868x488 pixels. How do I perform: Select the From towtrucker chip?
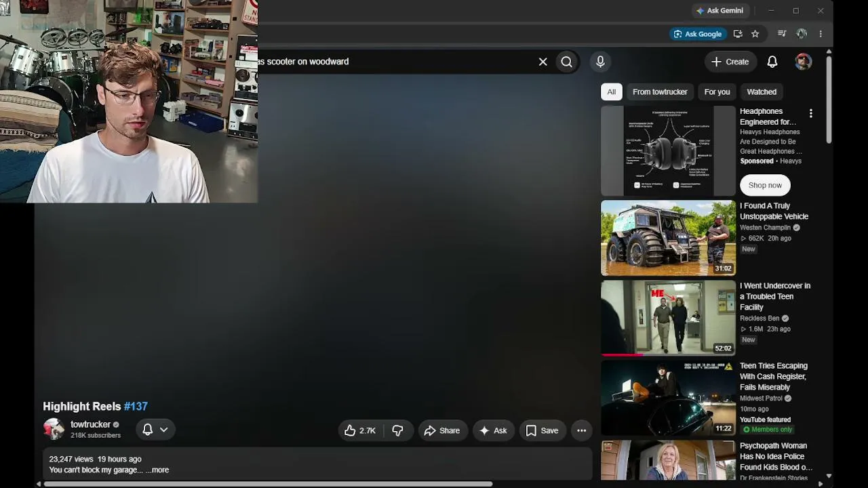click(660, 91)
